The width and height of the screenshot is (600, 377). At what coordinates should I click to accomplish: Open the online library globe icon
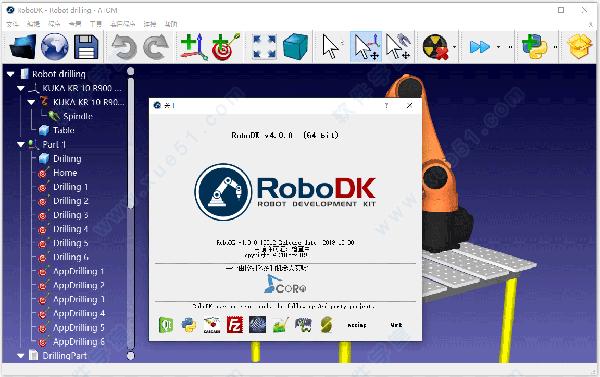point(55,47)
